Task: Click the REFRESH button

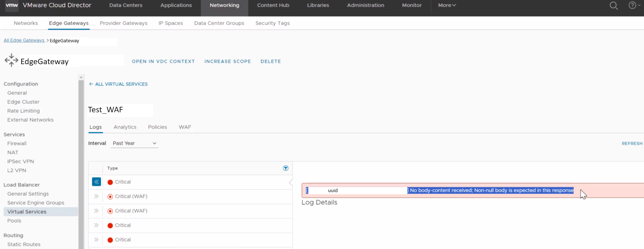Action: tap(632, 144)
